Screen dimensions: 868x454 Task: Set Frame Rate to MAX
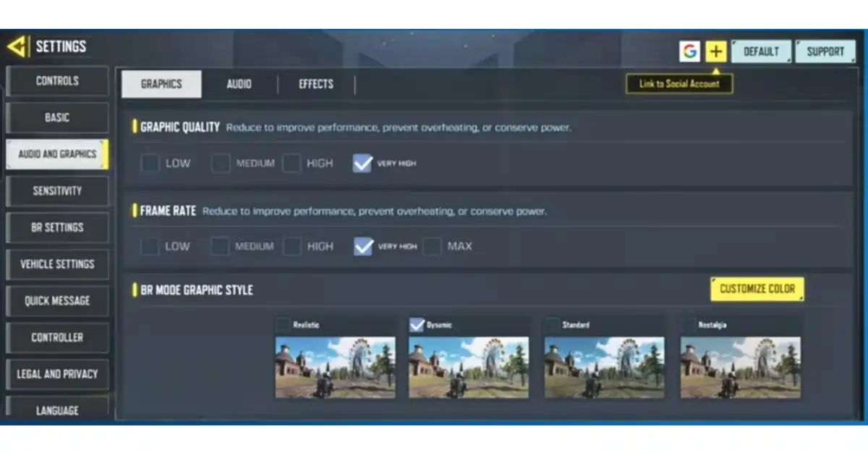pyautogui.click(x=432, y=247)
